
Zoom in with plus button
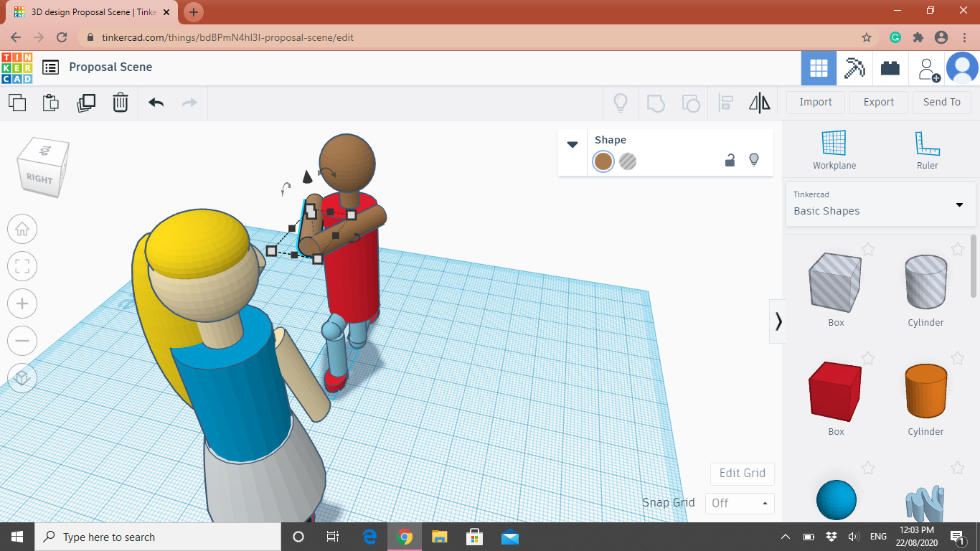[22, 303]
